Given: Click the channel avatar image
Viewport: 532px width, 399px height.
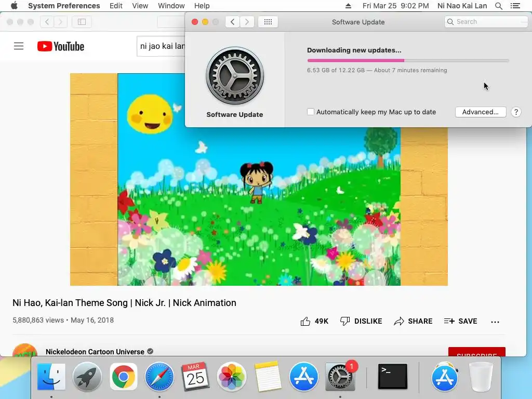Looking at the screenshot, I should [25, 350].
